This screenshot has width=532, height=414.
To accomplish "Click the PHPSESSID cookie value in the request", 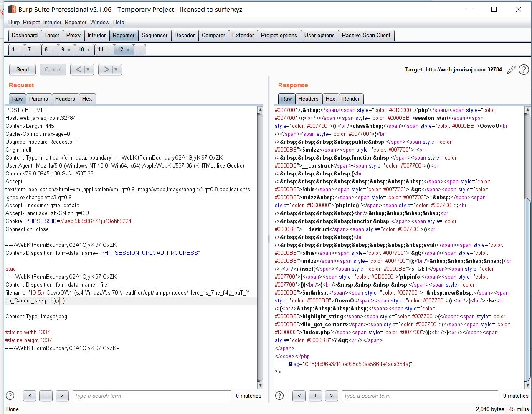I will point(96,221).
